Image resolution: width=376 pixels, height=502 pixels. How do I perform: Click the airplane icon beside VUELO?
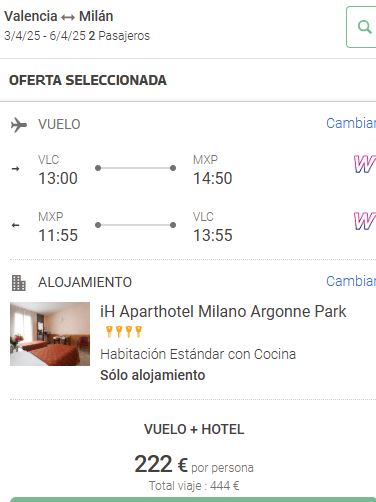click(19, 125)
